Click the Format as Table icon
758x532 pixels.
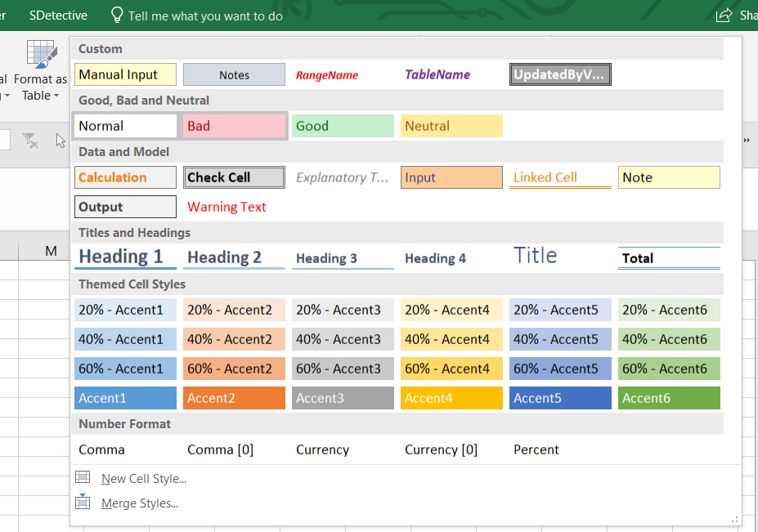coord(42,54)
